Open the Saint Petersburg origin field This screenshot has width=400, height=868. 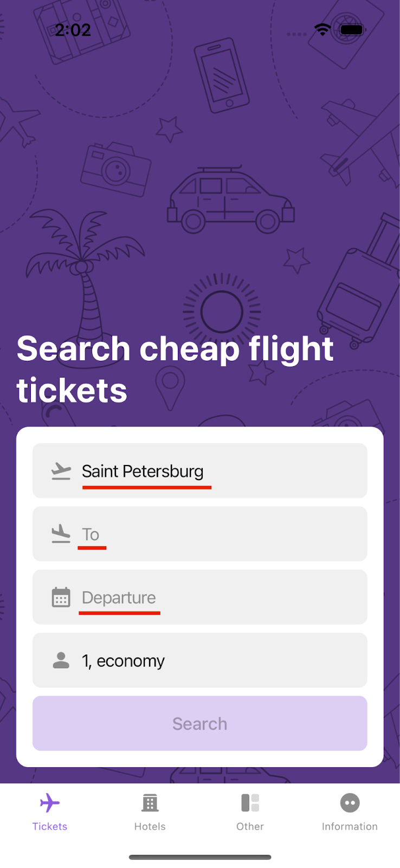(x=200, y=471)
